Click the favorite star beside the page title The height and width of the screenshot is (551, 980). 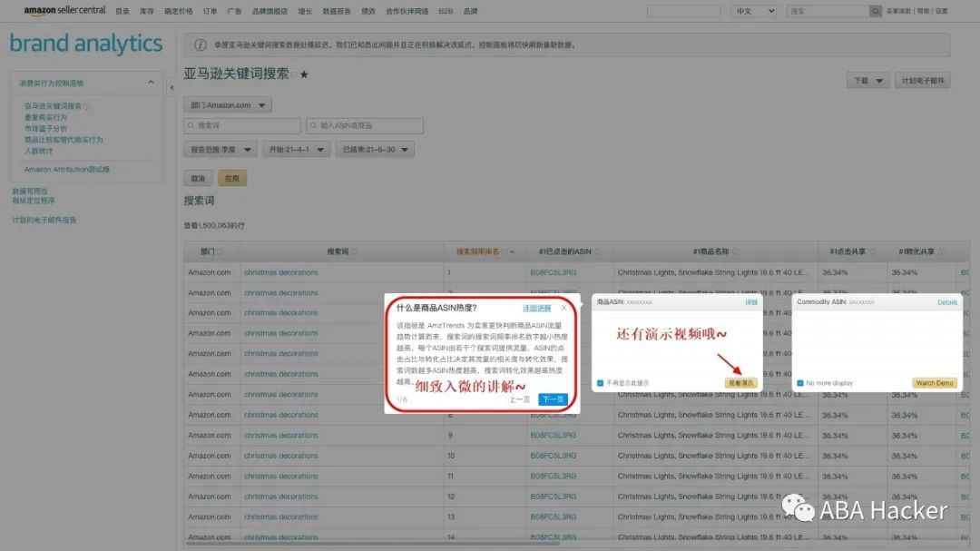304,74
